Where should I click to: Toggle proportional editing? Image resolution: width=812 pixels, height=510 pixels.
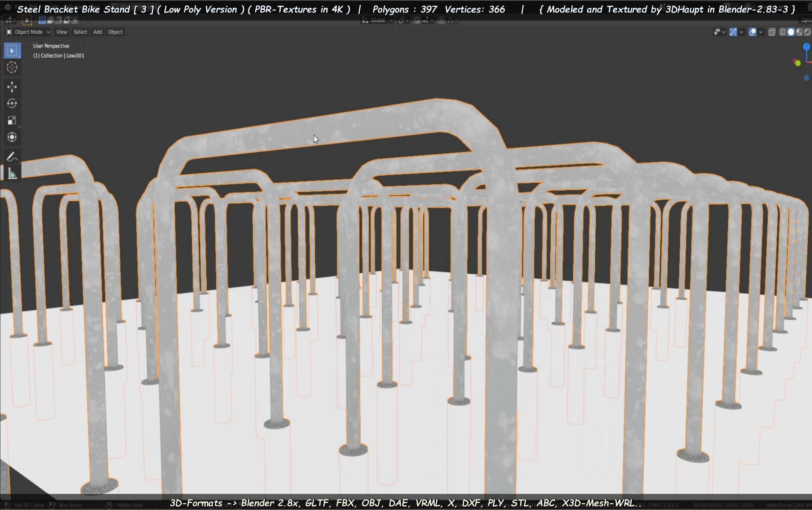[441, 21]
